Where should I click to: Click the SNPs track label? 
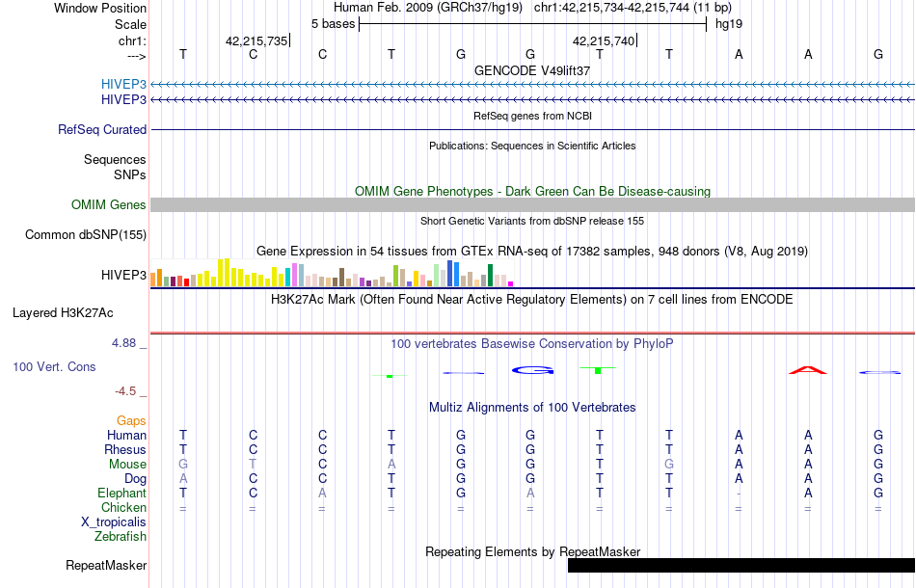click(130, 174)
